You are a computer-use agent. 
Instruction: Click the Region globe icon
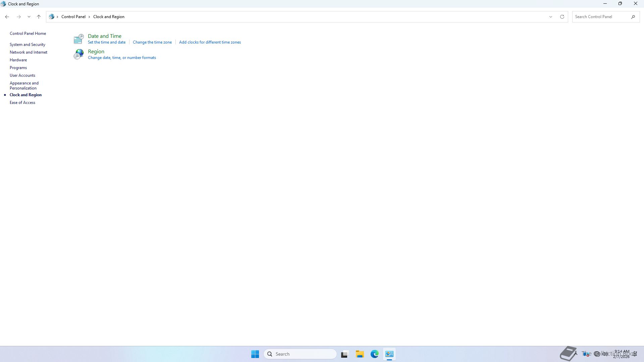tap(78, 54)
